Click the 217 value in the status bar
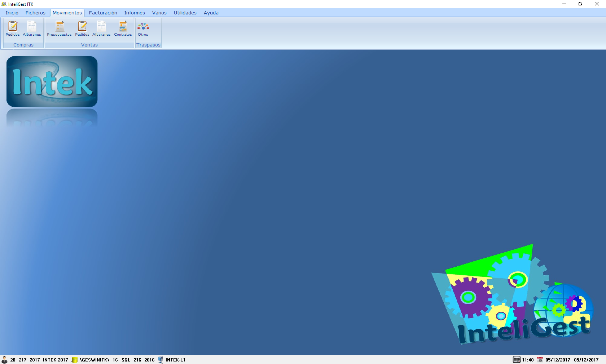This screenshot has width=606, height=364. pyautogui.click(x=23, y=360)
